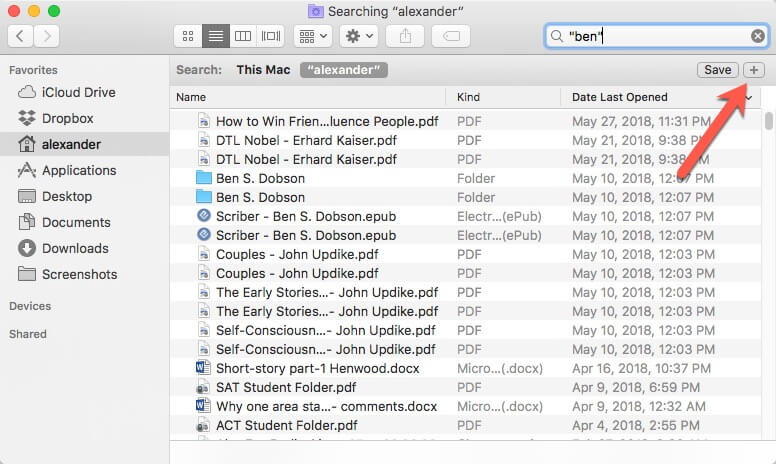Open Desktop in the sidebar
The height and width of the screenshot is (464, 776).
point(85,196)
